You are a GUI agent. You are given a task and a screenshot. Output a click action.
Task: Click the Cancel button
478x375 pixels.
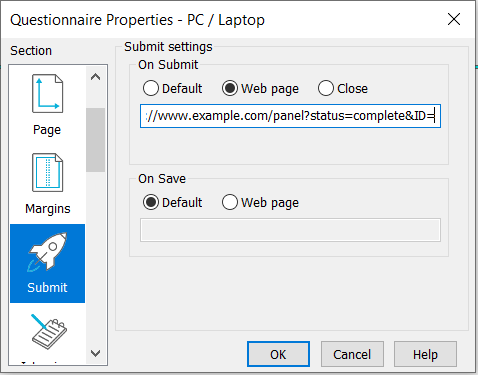[x=352, y=354]
